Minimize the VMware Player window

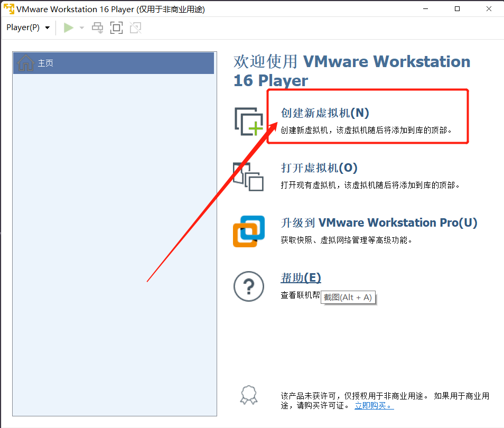[x=426, y=9]
